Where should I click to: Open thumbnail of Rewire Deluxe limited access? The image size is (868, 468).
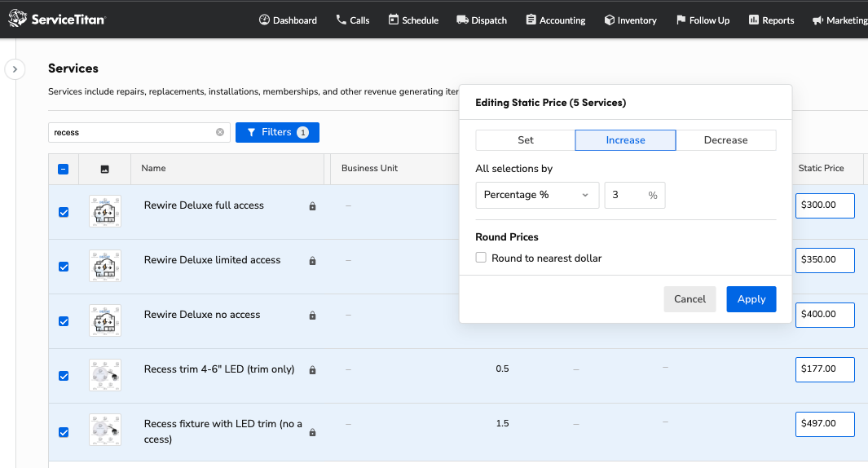(105, 266)
